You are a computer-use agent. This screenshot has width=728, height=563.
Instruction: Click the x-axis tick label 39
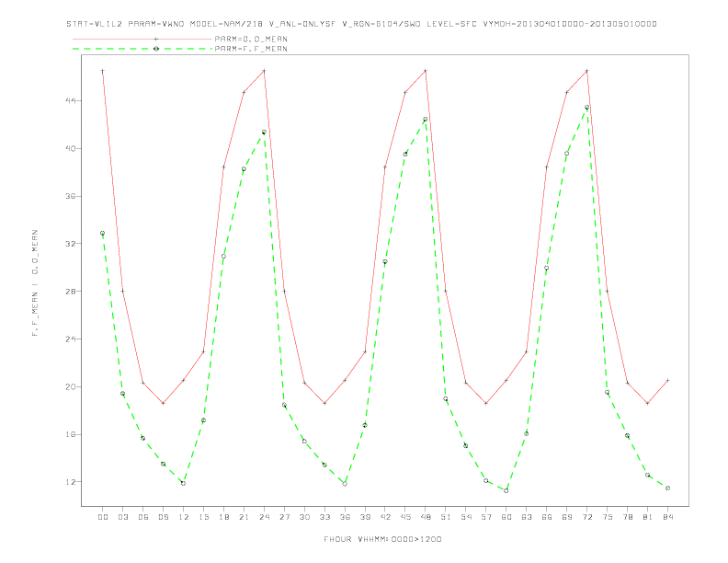(366, 517)
